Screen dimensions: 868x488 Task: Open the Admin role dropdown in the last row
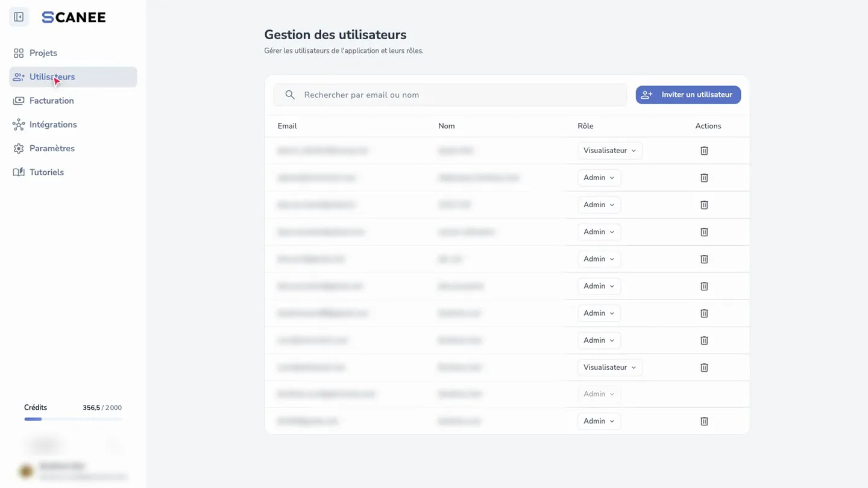pos(599,421)
